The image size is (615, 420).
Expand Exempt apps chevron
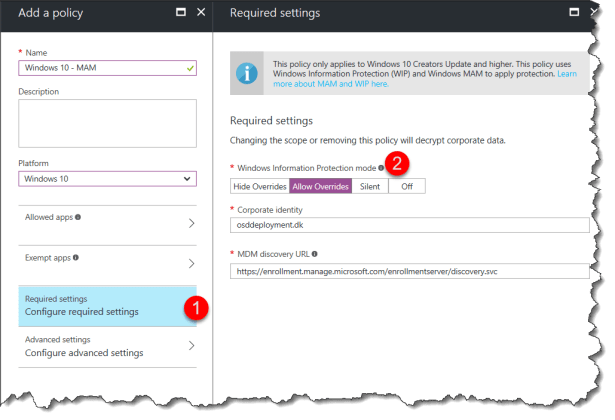pyautogui.click(x=191, y=264)
